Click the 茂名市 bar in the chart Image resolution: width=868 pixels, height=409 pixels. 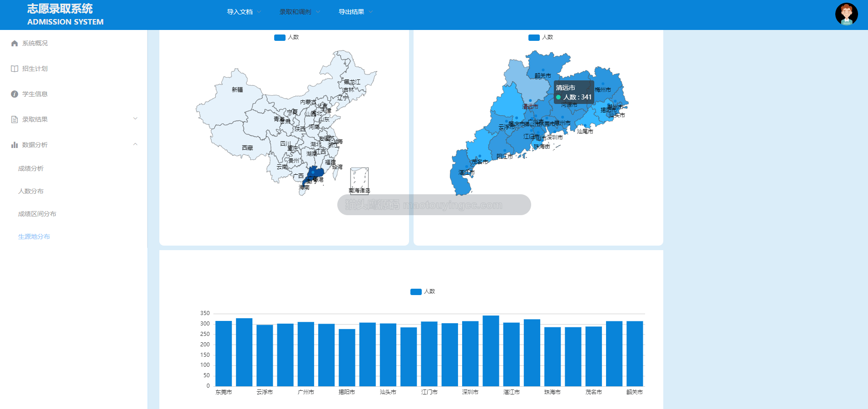pyautogui.click(x=594, y=356)
